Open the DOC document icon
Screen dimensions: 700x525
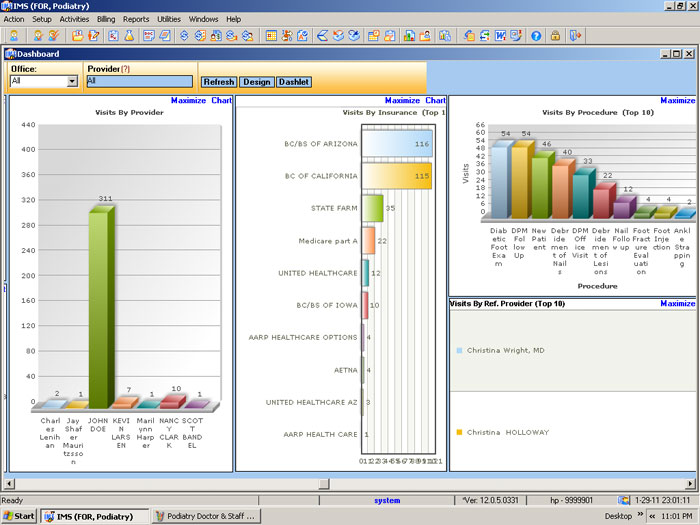(x=149, y=36)
